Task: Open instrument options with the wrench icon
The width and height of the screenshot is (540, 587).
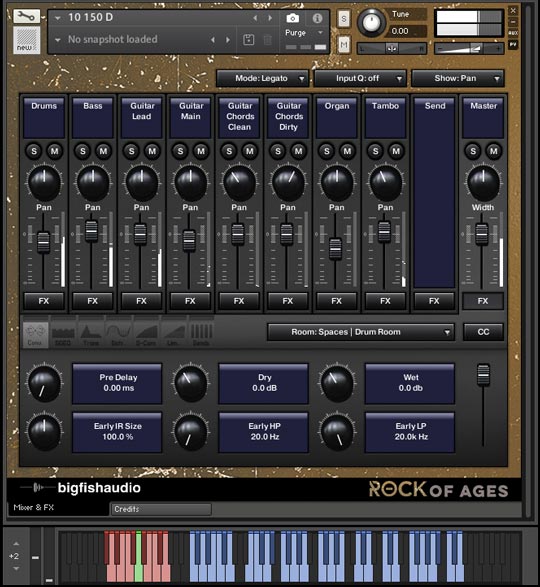Action: 26,16
